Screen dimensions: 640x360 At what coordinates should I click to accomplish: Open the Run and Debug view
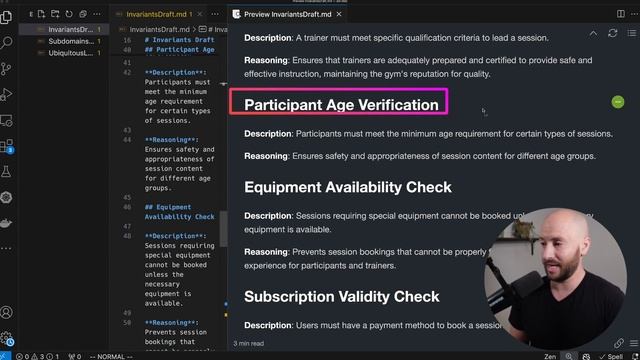(7, 94)
